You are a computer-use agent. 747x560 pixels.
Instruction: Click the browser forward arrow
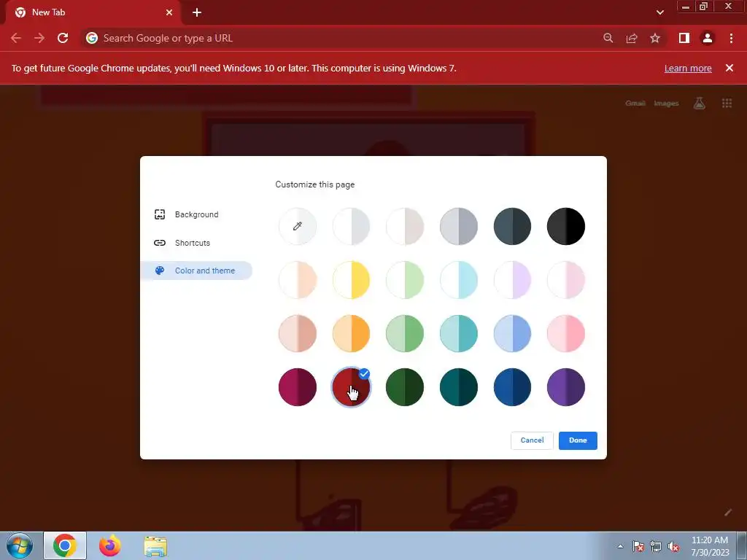click(x=39, y=38)
